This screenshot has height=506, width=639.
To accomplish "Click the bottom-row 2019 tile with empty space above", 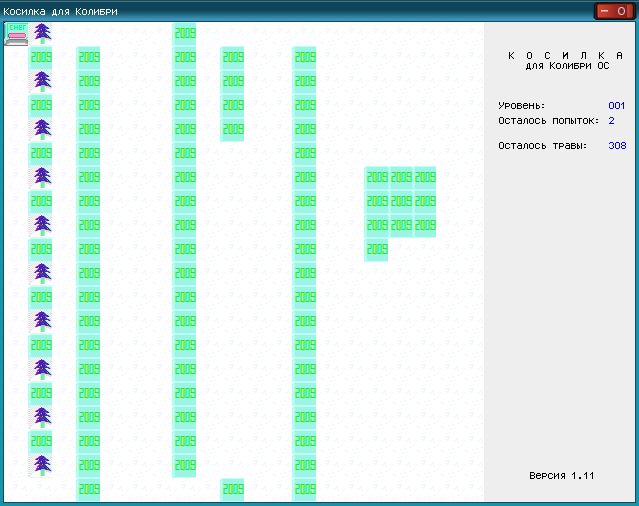I will (233, 489).
